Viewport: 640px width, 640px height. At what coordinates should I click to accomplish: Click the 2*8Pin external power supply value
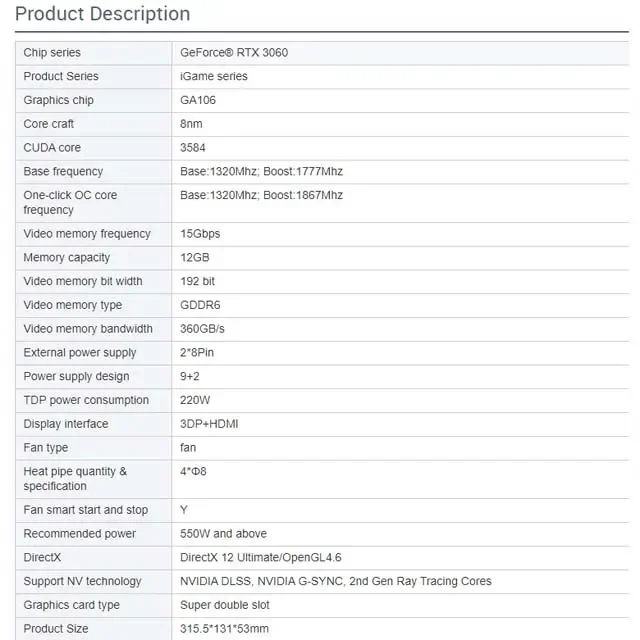coord(197,352)
